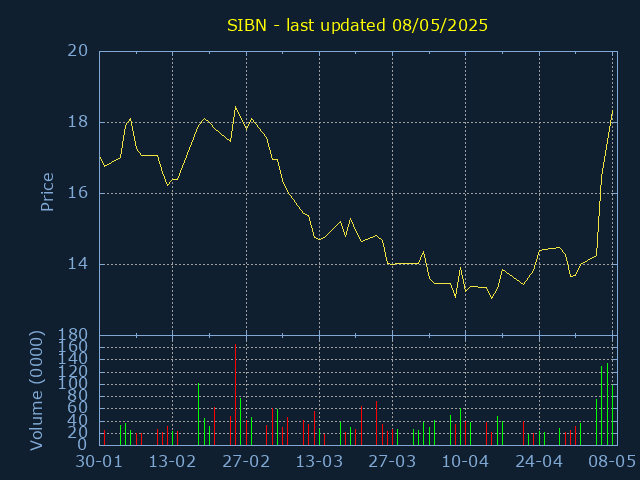The image size is (640, 480).
Task: Click the price axis value 14
Action: 78,264
